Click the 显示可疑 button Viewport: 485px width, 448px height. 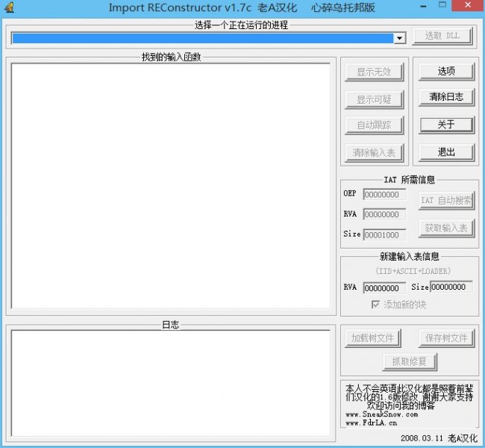(x=374, y=99)
